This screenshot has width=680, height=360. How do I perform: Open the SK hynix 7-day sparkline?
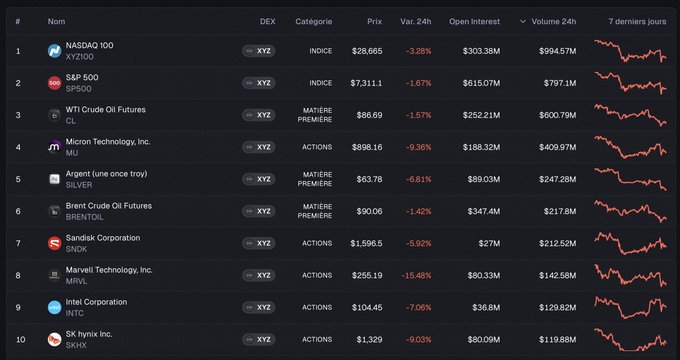(x=631, y=340)
